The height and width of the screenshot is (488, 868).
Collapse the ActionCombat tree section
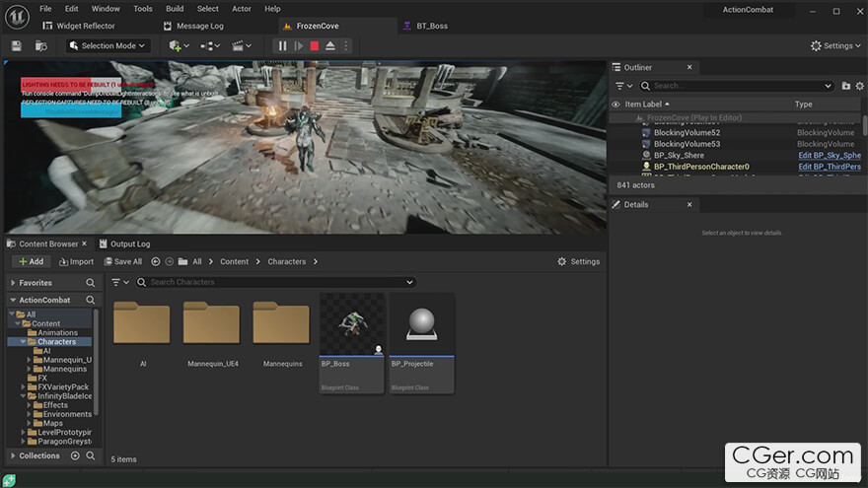[x=13, y=300]
